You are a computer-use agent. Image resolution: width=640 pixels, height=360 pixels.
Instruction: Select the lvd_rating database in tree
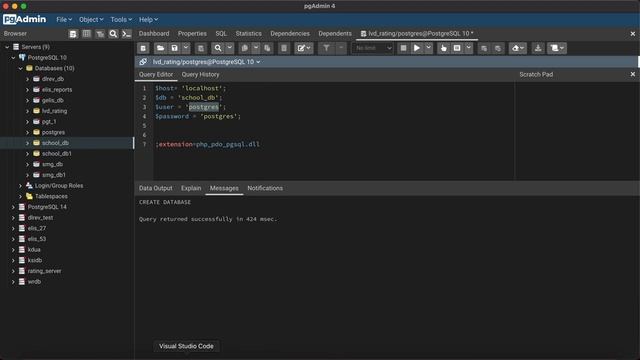(54, 111)
